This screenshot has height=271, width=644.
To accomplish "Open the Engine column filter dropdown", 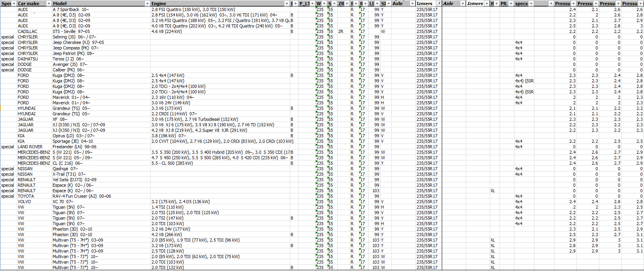I will click(287, 4).
